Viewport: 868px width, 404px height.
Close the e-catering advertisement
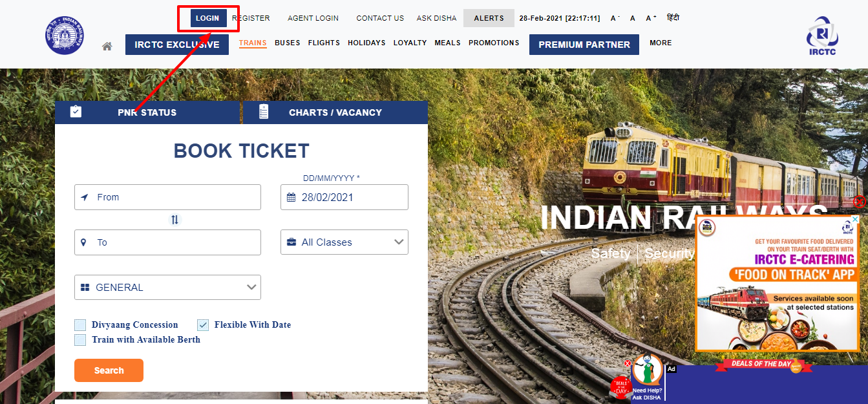pos(859,202)
